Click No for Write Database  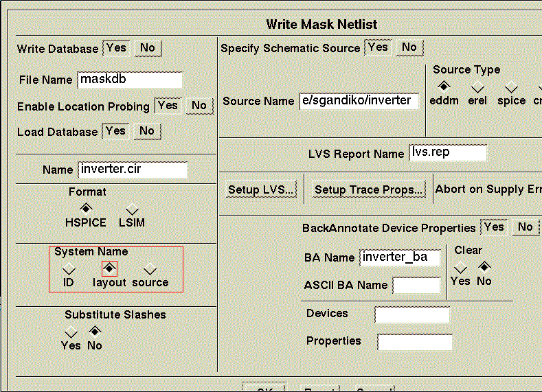point(147,48)
